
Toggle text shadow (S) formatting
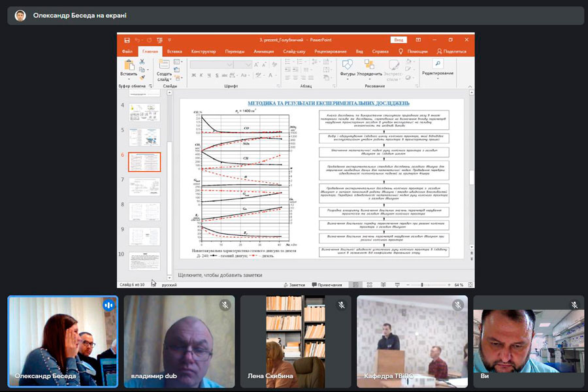click(217, 75)
